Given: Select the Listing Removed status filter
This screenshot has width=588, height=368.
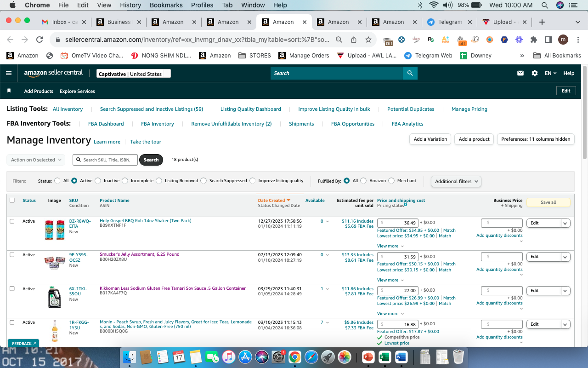Looking at the screenshot, I should (x=159, y=181).
